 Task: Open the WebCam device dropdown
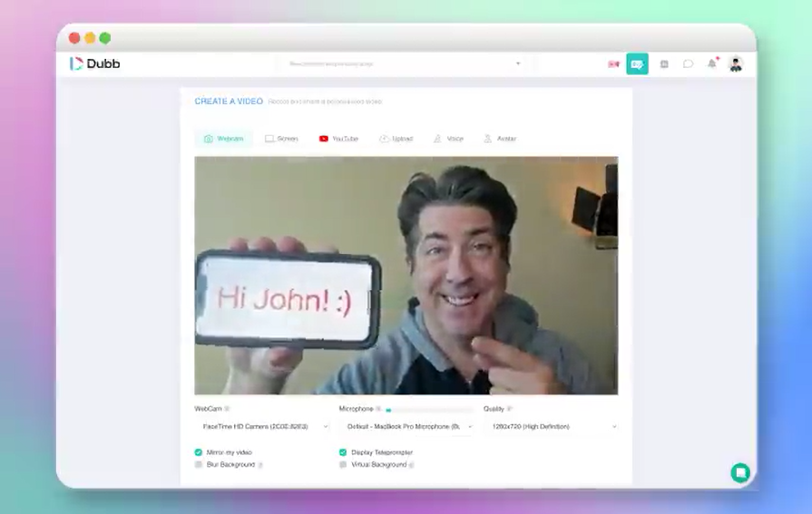[x=264, y=426]
